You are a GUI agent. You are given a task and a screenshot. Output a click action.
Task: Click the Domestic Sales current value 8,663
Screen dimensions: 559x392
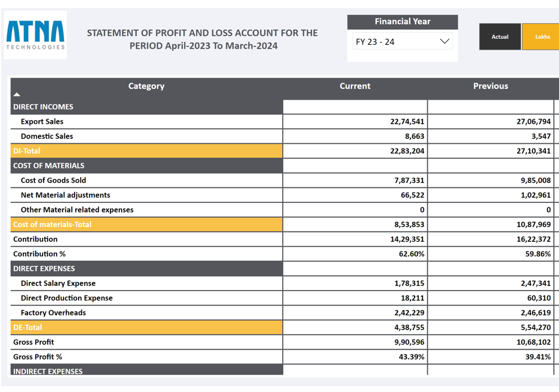[415, 136]
